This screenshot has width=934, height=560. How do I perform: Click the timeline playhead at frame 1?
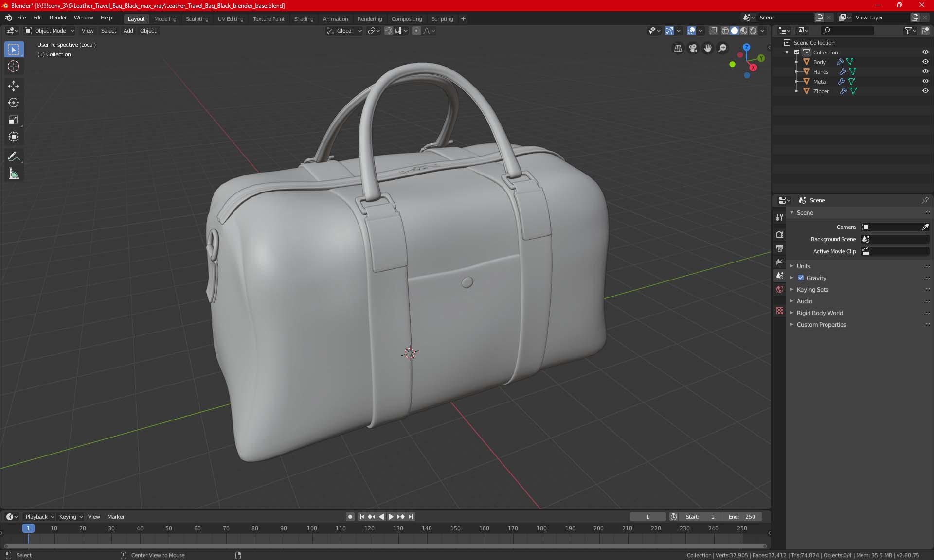(x=28, y=528)
